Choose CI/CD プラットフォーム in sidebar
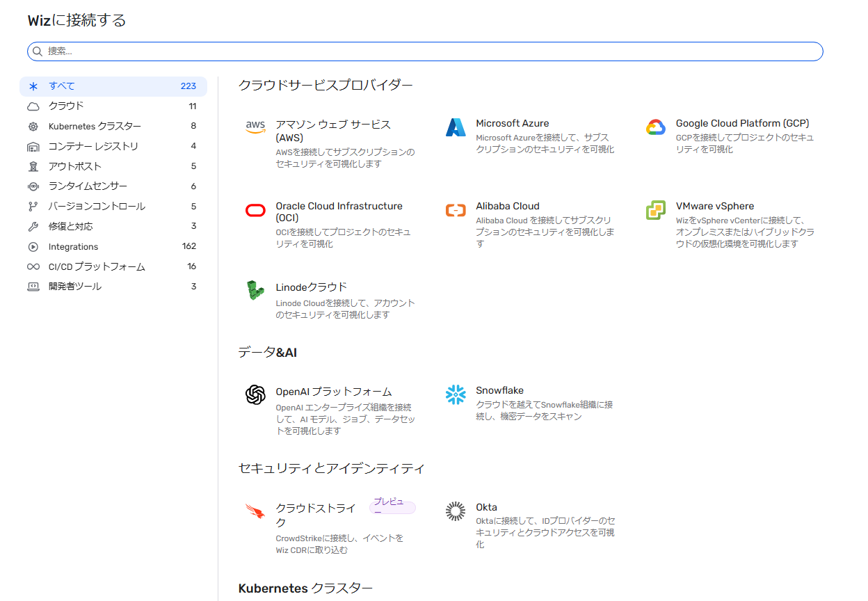868x601 pixels. tap(97, 267)
